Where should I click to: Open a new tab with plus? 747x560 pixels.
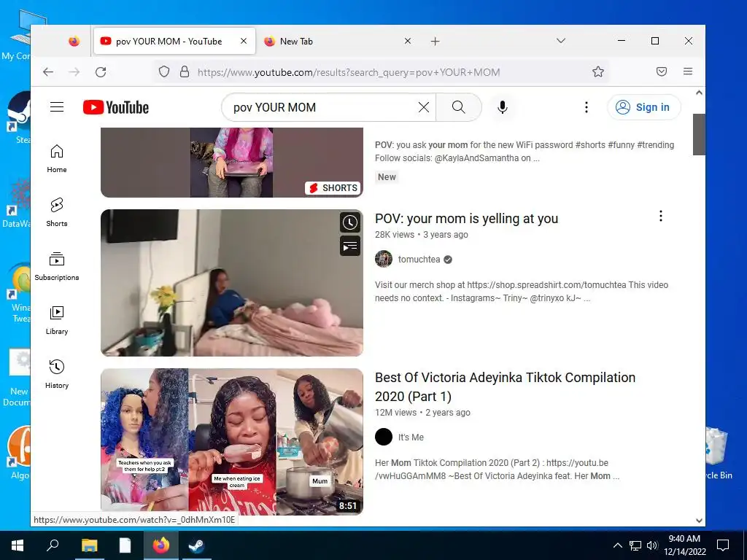coord(435,42)
